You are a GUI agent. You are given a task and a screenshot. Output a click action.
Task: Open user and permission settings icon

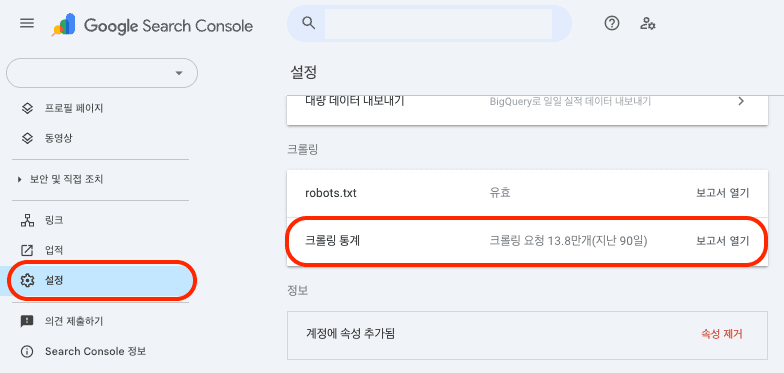click(x=648, y=24)
